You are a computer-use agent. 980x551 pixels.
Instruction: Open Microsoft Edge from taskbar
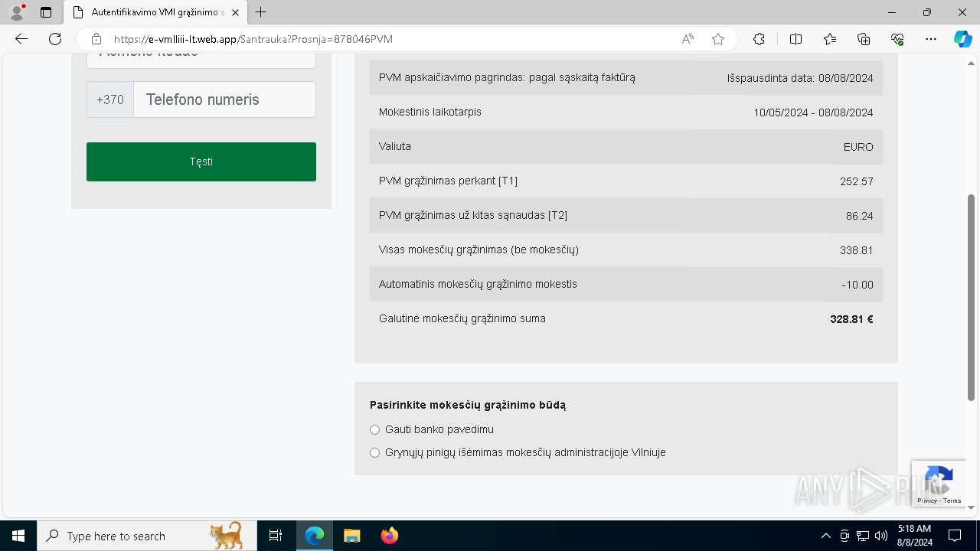pos(315,536)
